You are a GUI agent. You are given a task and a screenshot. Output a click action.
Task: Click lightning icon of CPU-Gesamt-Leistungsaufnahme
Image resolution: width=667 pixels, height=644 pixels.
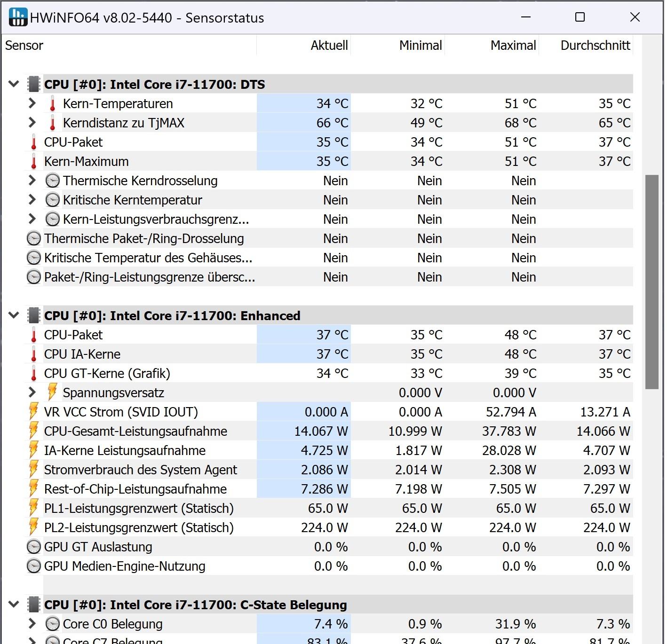(33, 431)
